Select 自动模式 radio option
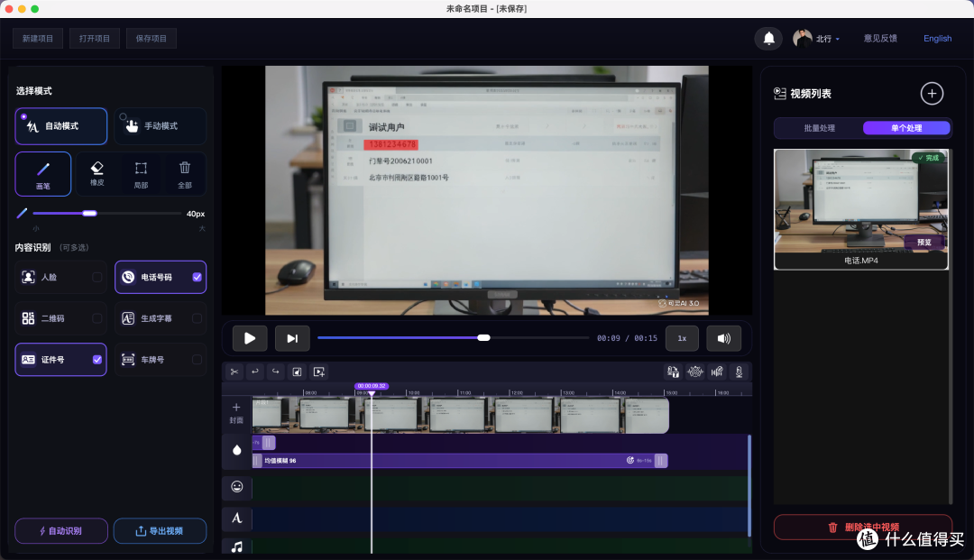974x560 pixels. coord(61,126)
